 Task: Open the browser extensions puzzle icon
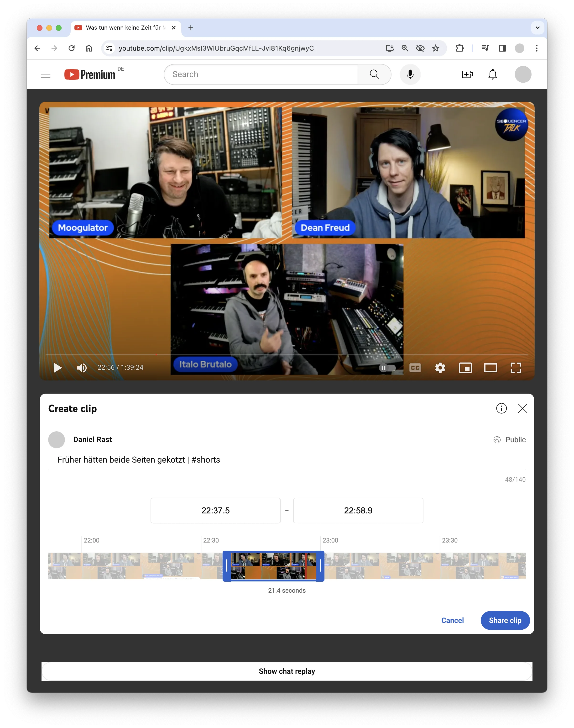tap(459, 48)
